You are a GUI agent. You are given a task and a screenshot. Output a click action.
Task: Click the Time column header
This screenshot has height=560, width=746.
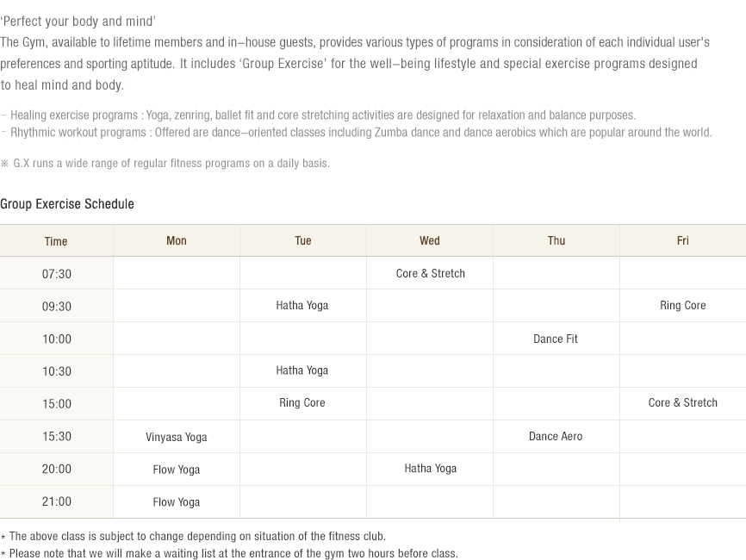pos(56,241)
